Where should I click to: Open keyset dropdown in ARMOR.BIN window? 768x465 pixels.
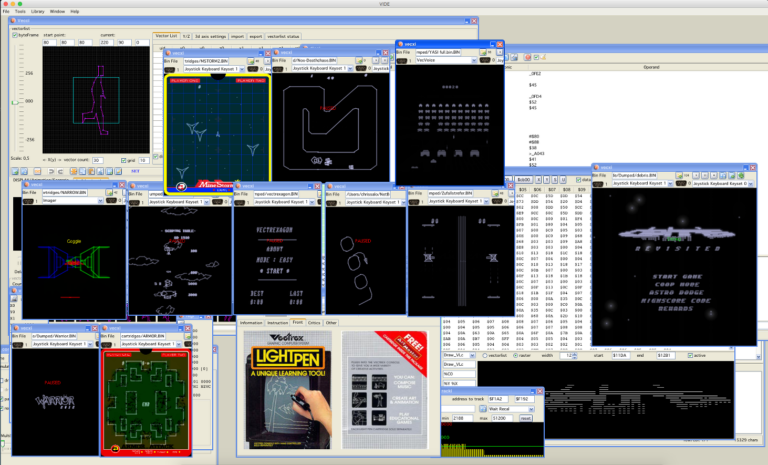pyautogui.click(x=151, y=344)
